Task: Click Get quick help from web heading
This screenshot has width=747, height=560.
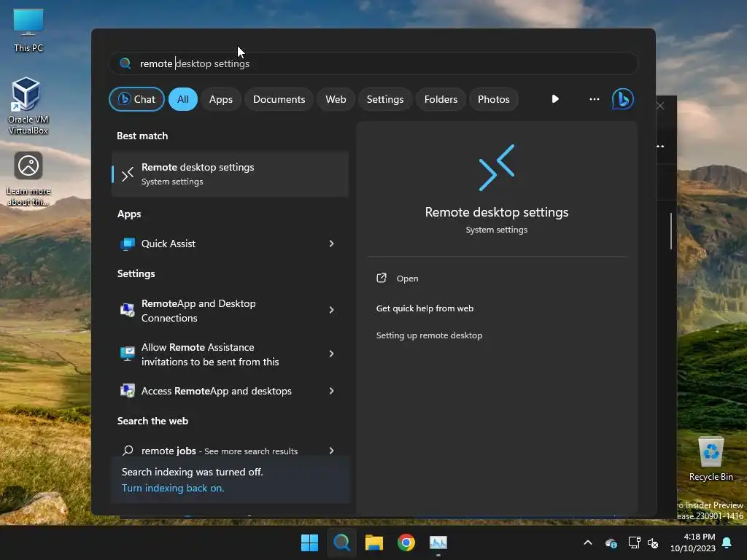Action: pyautogui.click(x=425, y=308)
